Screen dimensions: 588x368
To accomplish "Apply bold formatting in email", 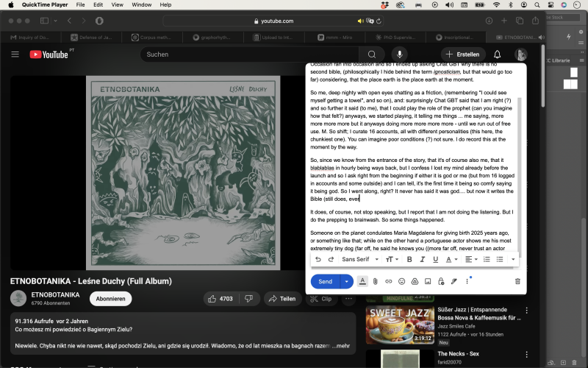I will tap(409, 259).
